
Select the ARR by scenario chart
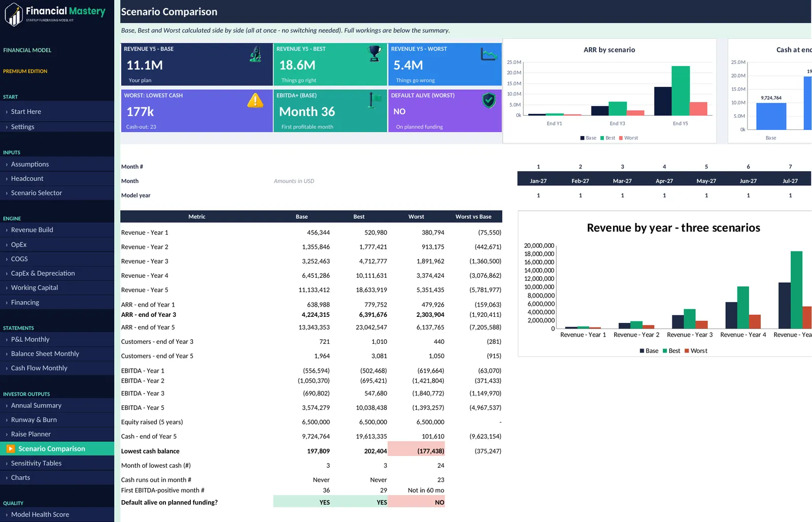(610, 91)
